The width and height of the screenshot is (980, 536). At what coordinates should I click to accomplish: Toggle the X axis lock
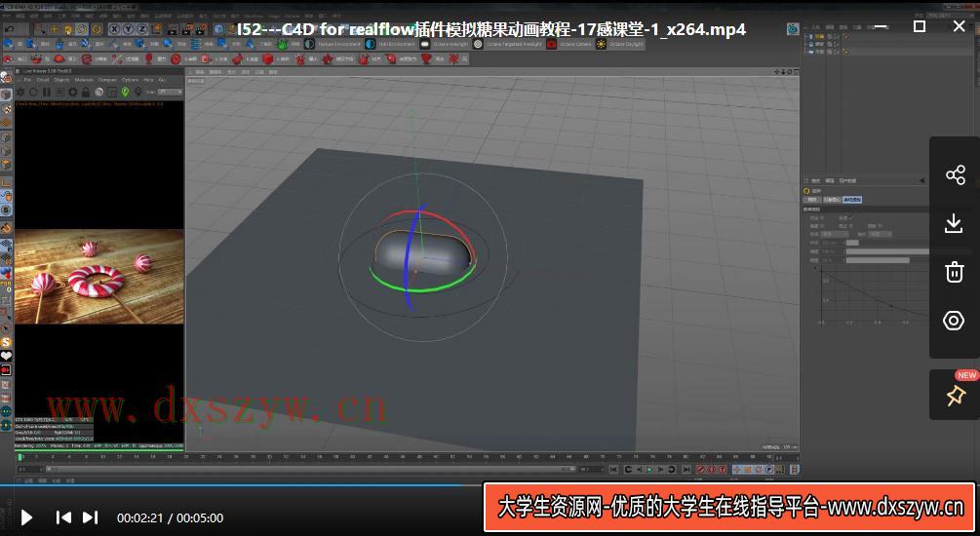point(114,29)
